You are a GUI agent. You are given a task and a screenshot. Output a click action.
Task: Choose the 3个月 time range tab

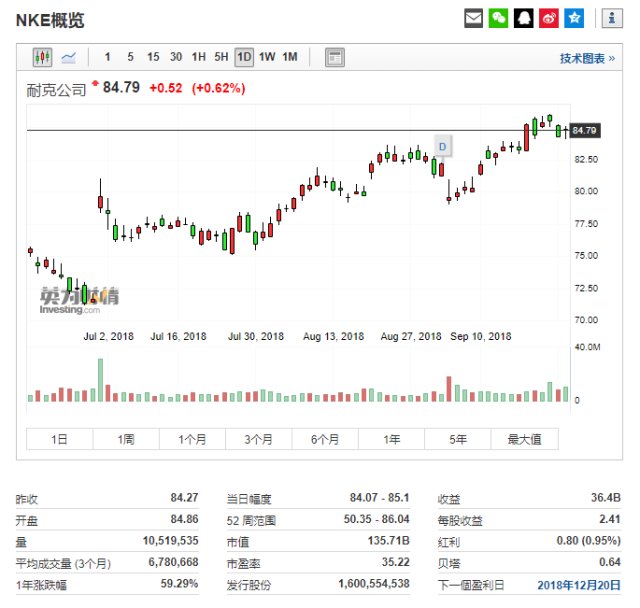click(259, 439)
